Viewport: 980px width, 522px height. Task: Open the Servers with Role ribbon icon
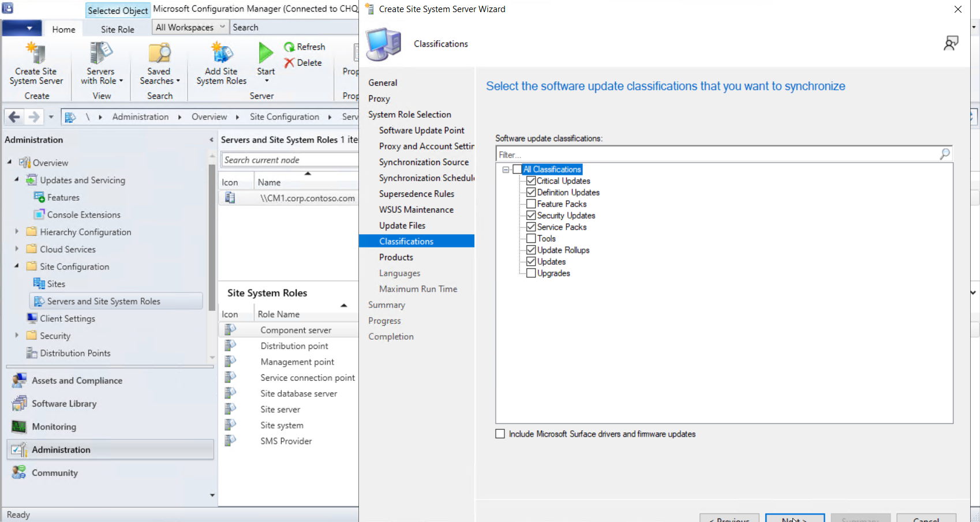pyautogui.click(x=100, y=53)
